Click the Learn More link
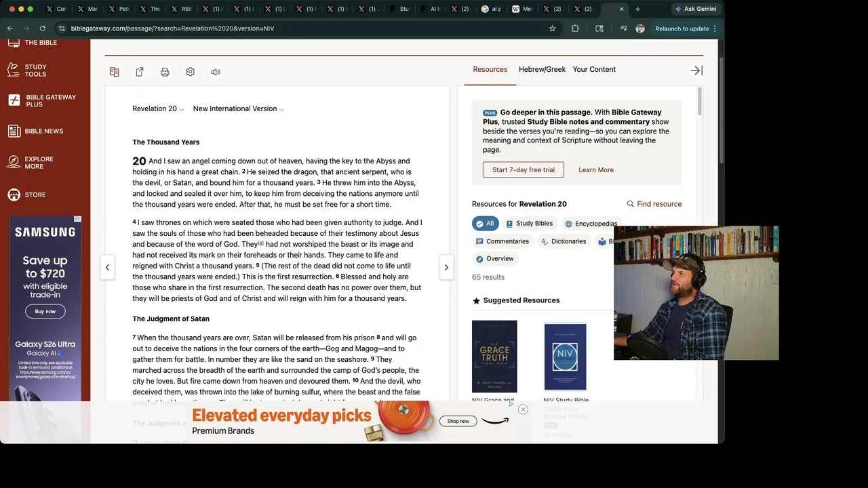 coord(596,170)
